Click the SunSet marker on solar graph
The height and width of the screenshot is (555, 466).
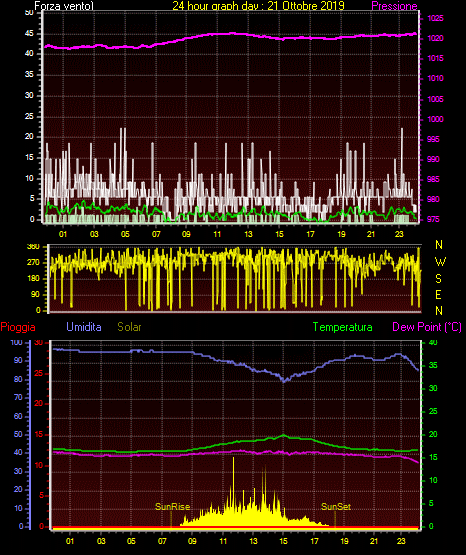[336, 507]
